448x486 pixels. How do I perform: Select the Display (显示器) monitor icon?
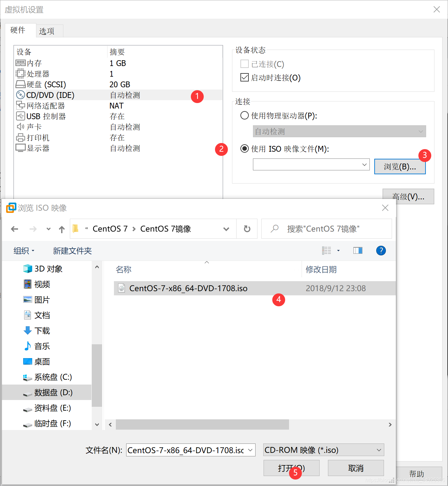click(x=21, y=148)
